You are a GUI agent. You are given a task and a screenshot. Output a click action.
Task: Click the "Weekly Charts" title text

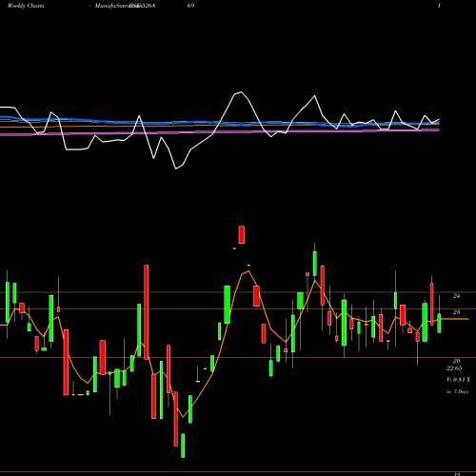(x=26, y=6)
